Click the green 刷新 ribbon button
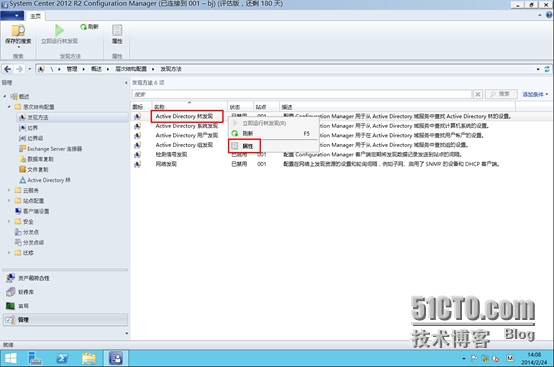Viewport: 554px width, 367px height. (x=89, y=27)
